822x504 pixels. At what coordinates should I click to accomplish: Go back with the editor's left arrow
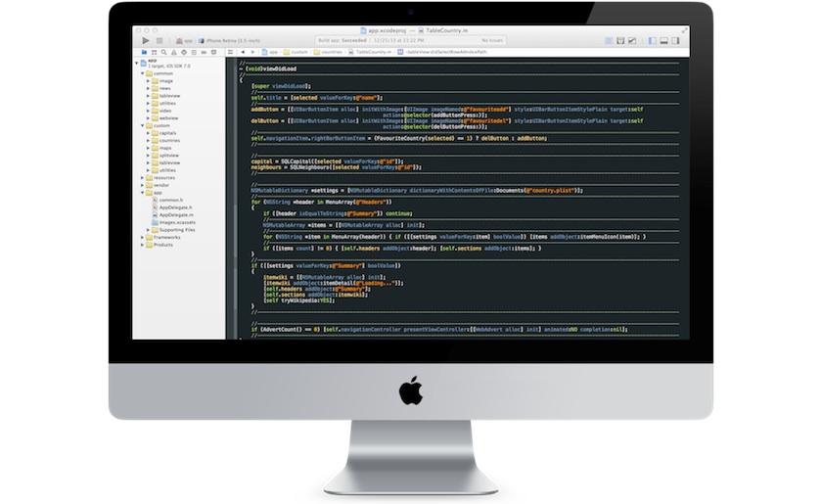coord(241,52)
